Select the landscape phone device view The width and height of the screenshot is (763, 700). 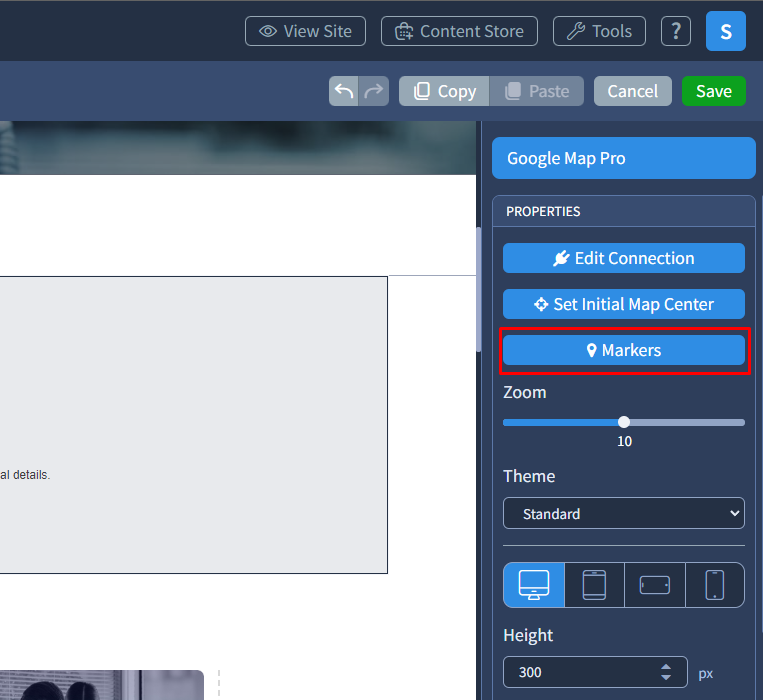coord(654,585)
